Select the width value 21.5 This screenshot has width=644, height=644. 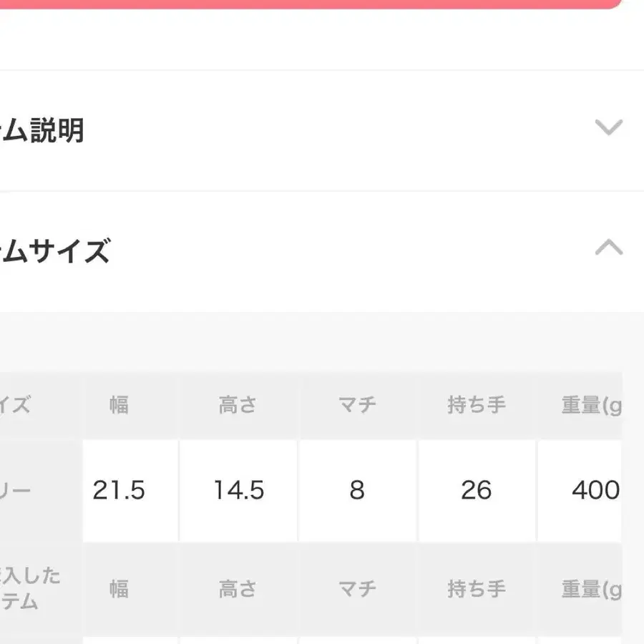tap(119, 490)
